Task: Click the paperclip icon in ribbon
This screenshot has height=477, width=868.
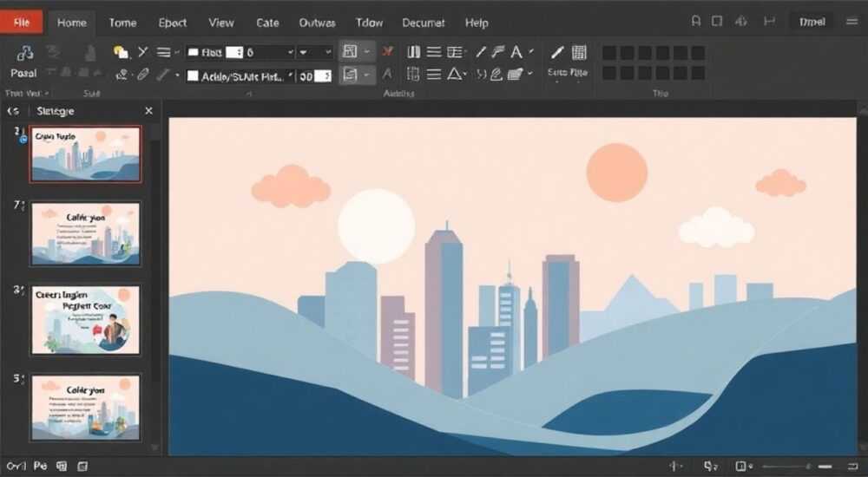Action: [x=143, y=74]
